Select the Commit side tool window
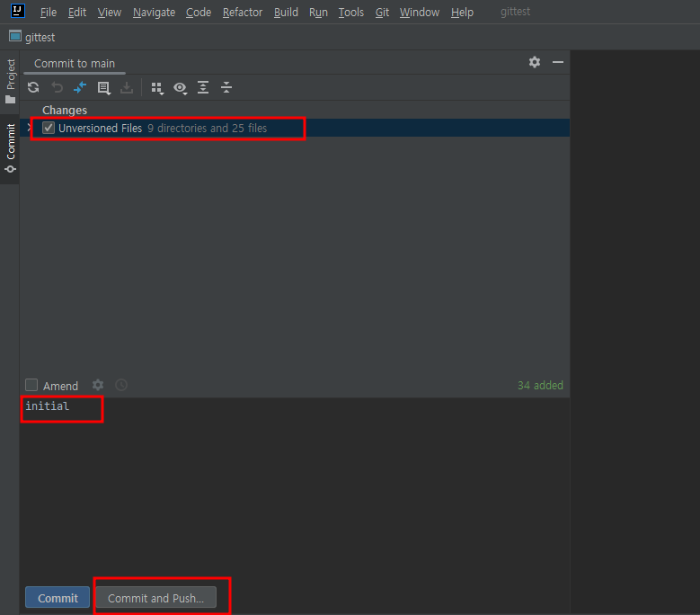 pyautogui.click(x=10, y=147)
